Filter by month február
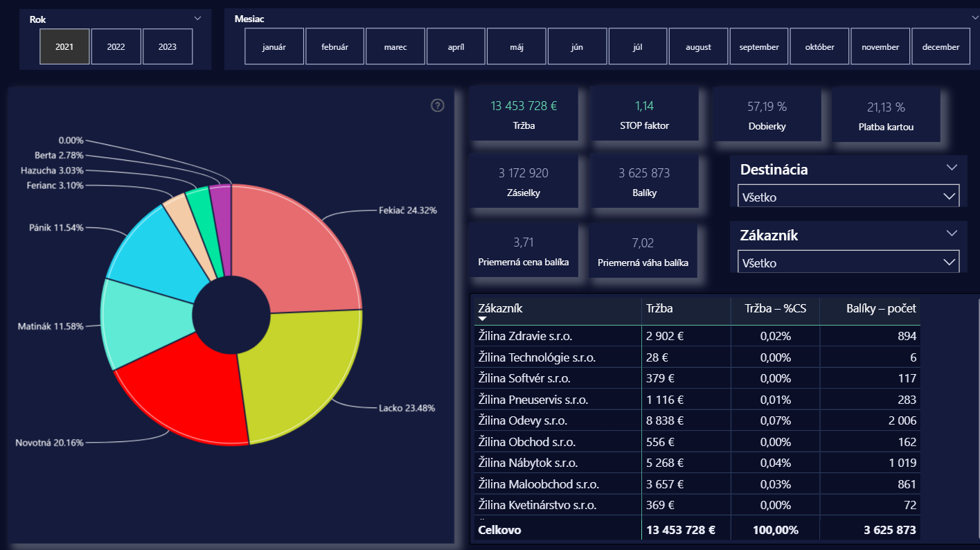 pyautogui.click(x=335, y=47)
